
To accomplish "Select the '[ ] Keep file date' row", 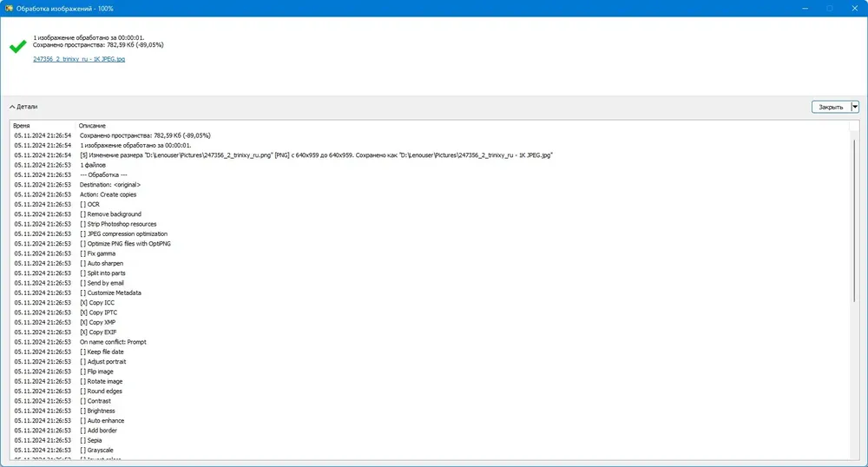I will click(x=430, y=352).
